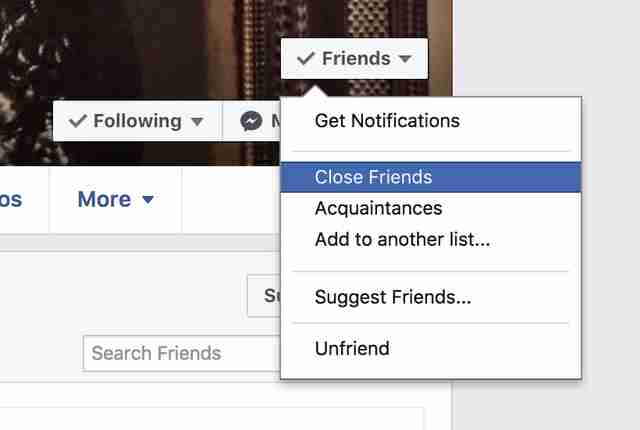Click the Messenger icon on the profile
640x430 pixels.
[x=252, y=121]
